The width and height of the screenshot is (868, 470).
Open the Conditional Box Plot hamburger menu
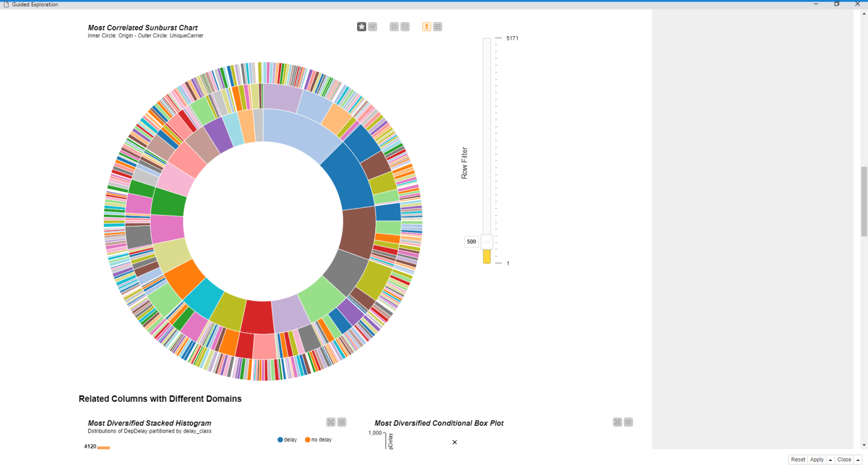[628, 422]
